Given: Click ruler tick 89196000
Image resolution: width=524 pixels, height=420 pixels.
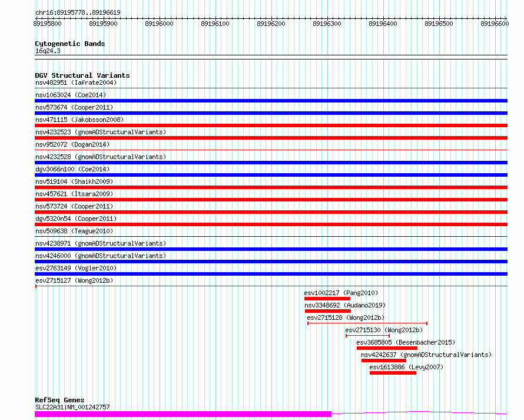Looking at the screenshot, I should [x=159, y=24].
